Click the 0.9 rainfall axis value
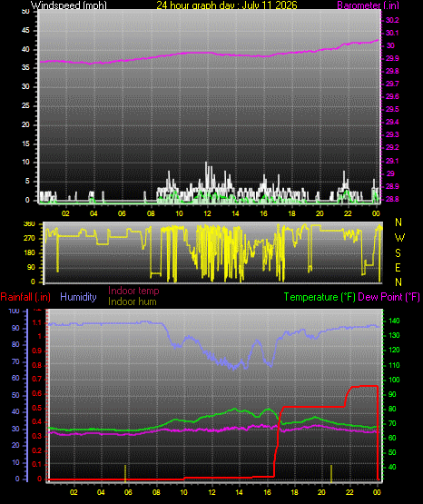 pos(37,351)
